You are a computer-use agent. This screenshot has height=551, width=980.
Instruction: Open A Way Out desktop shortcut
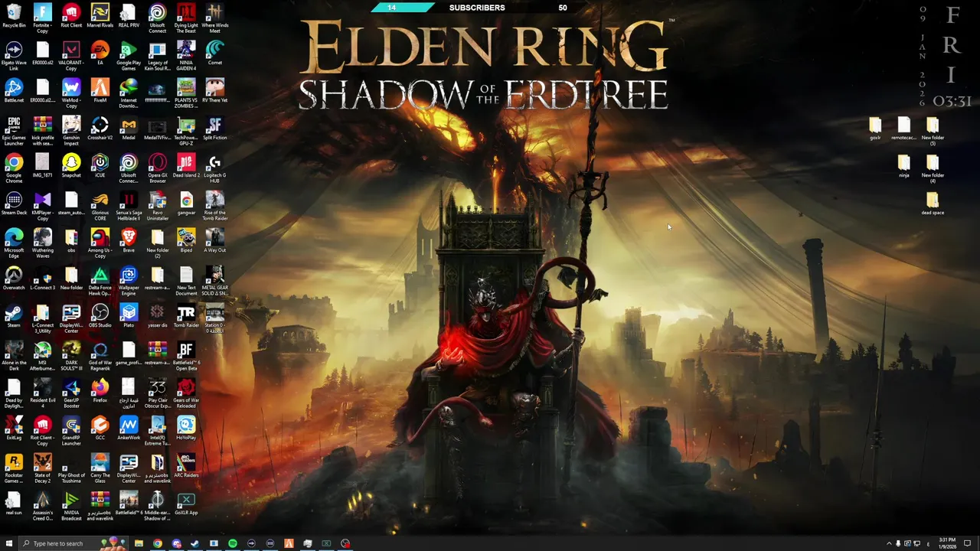pyautogui.click(x=215, y=241)
